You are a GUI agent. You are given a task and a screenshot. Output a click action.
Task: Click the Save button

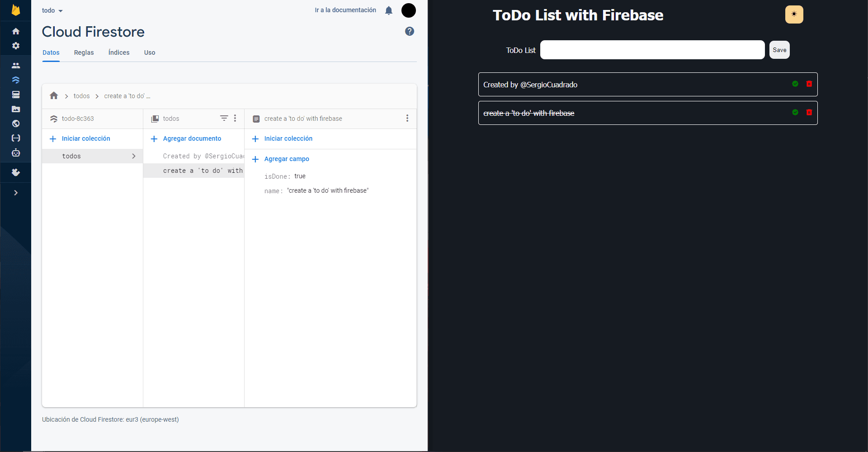(779, 50)
